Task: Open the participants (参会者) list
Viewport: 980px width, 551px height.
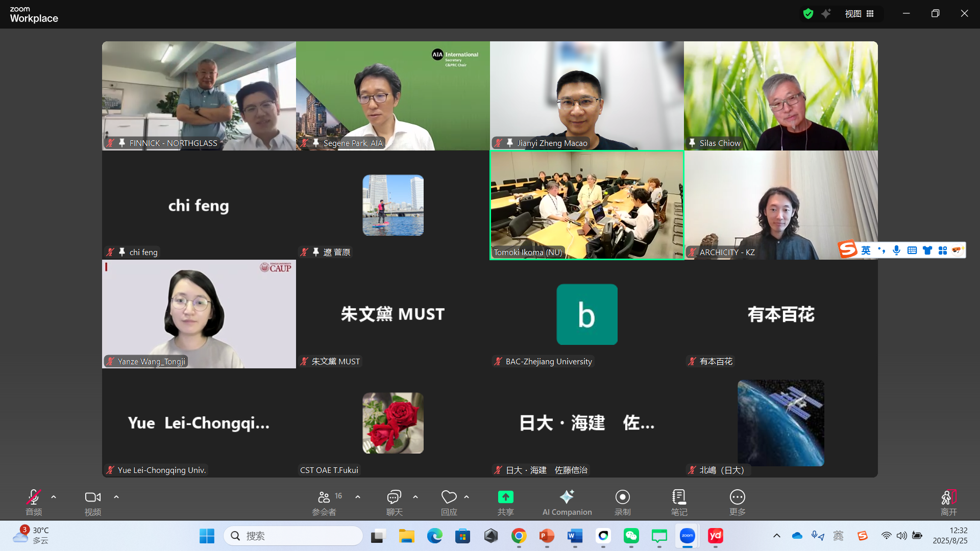Action: [x=324, y=502]
